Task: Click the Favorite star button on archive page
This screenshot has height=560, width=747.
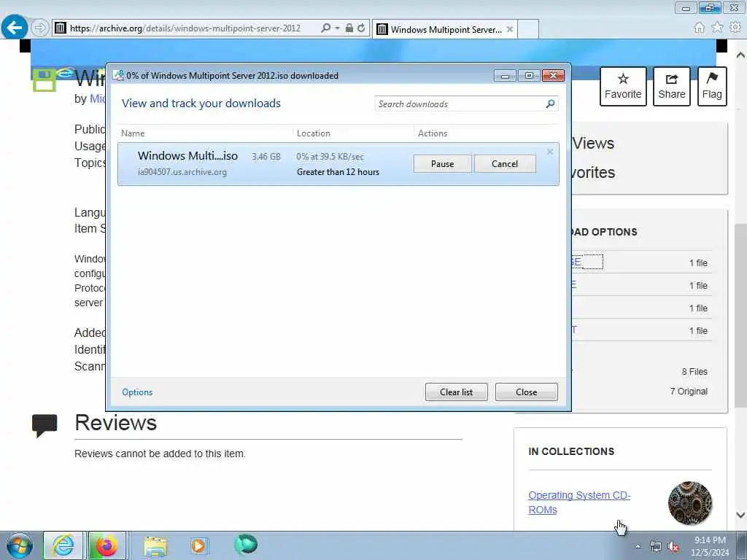Action: 623,86
